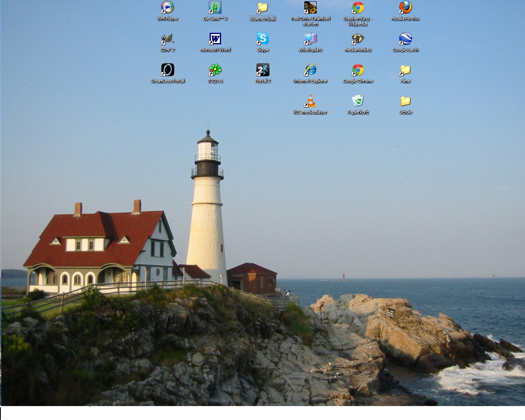Select the Arbeitsplatz icon
The width and height of the screenshot is (525, 420).
pos(310,39)
